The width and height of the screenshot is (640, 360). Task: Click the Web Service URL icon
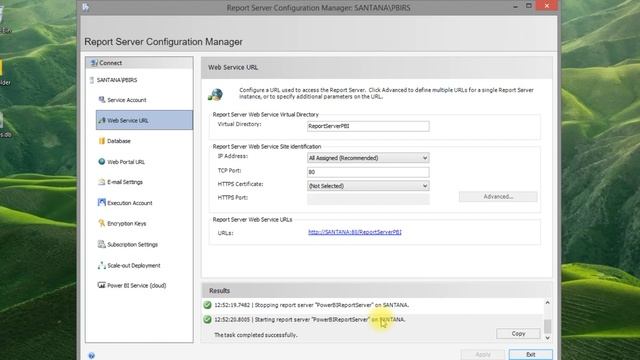pyautogui.click(x=102, y=120)
